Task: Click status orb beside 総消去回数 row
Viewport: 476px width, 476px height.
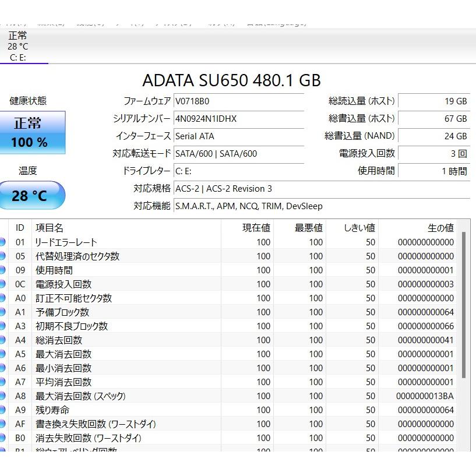Action: pos(2,340)
